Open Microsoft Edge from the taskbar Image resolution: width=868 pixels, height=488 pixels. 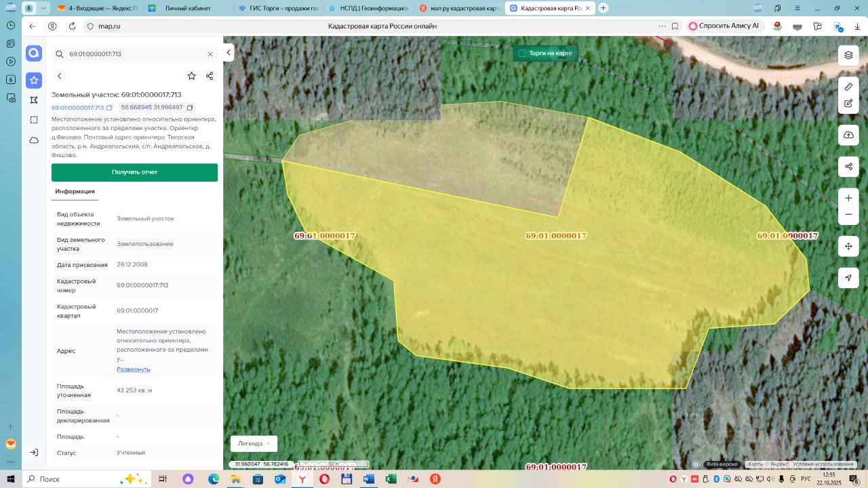click(214, 479)
